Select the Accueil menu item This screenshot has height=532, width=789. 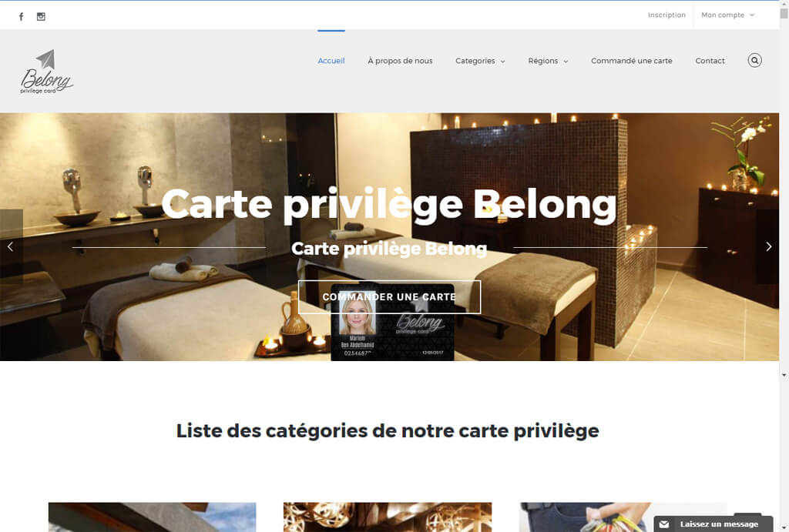[x=331, y=61]
